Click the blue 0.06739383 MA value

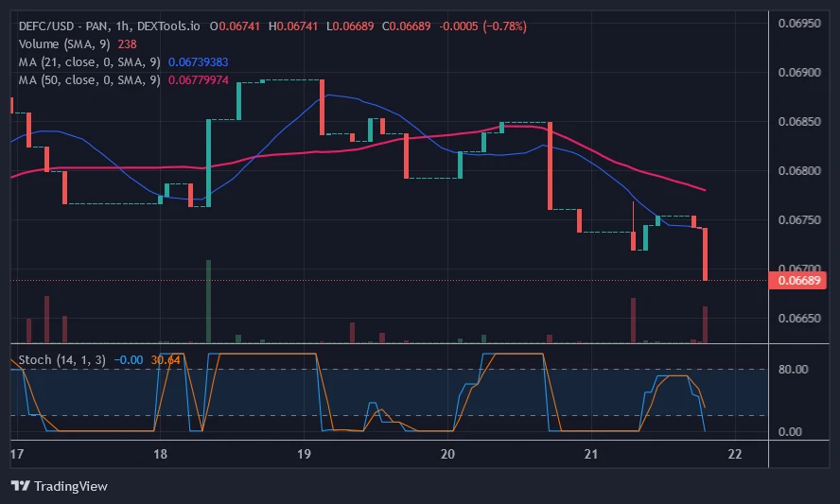198,61
